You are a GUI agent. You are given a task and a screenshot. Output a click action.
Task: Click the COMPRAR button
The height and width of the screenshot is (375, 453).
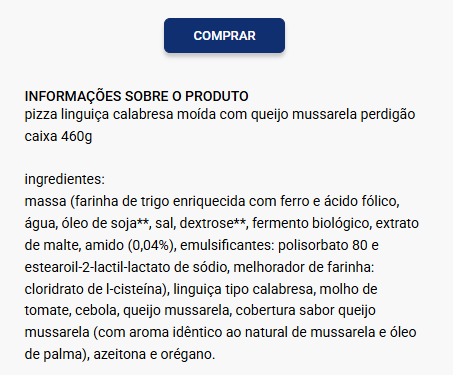(224, 35)
